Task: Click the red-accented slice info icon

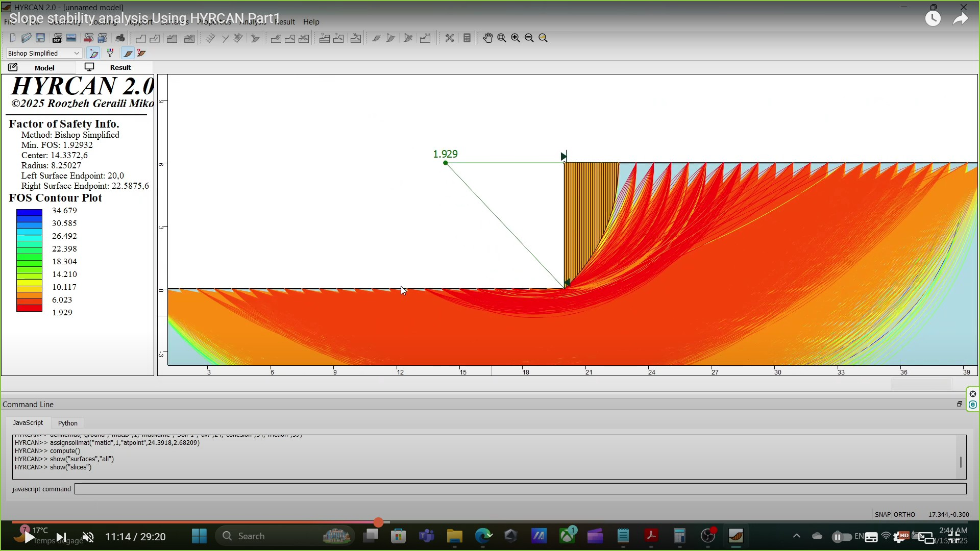Action: point(141,53)
